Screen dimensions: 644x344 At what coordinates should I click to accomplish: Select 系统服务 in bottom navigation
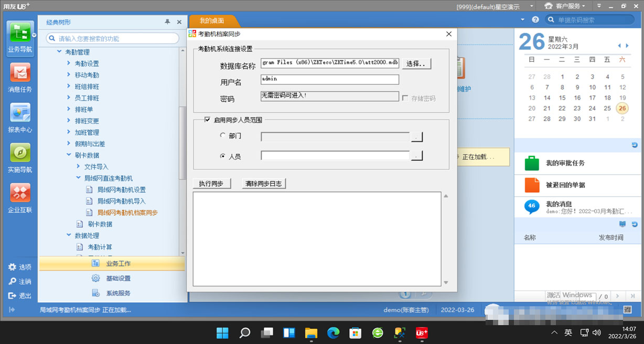(112, 293)
